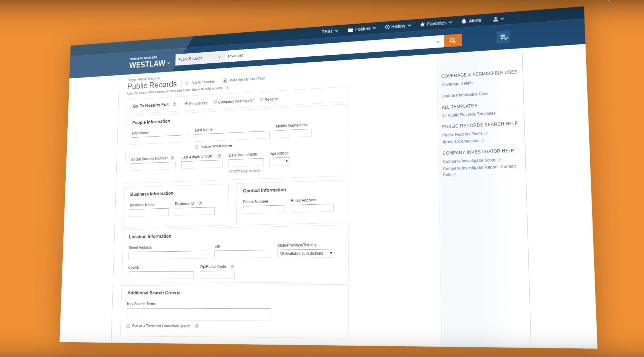Click the orange search magnifier button
Viewport: 644px width, 357px height.
pos(453,40)
